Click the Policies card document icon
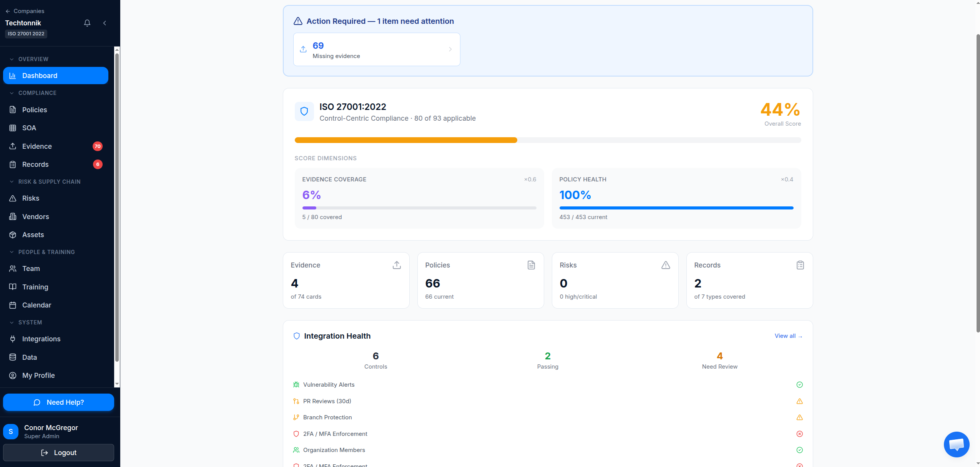The height and width of the screenshot is (467, 980). coord(531,265)
